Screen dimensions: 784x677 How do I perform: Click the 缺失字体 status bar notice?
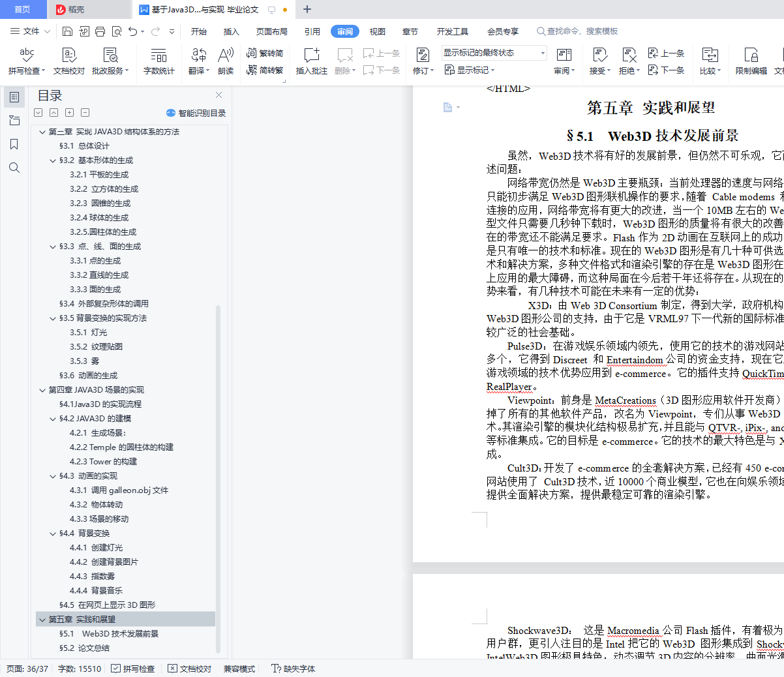tap(294, 669)
